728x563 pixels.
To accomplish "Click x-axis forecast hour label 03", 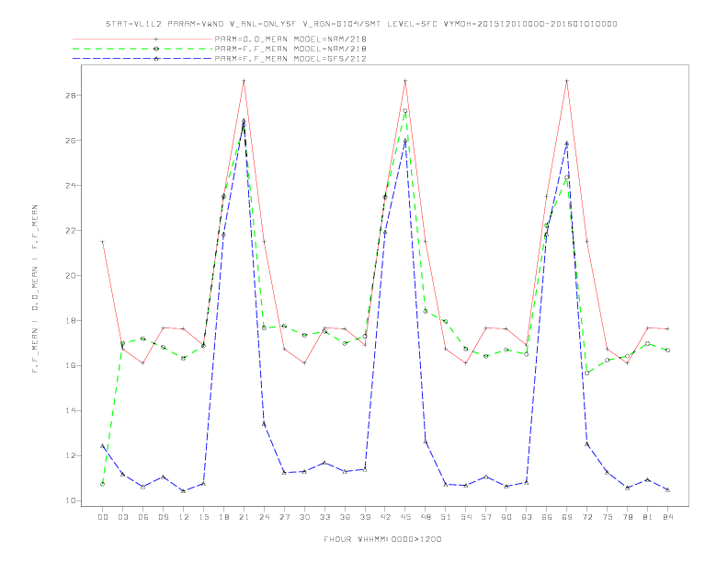I will (122, 517).
